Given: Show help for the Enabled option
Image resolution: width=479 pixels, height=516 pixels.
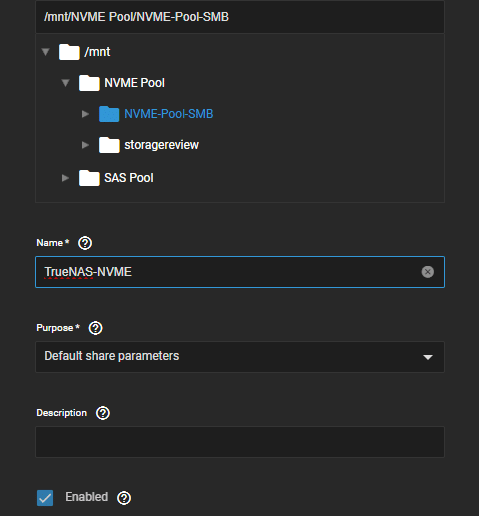Looking at the screenshot, I should pos(124,498).
